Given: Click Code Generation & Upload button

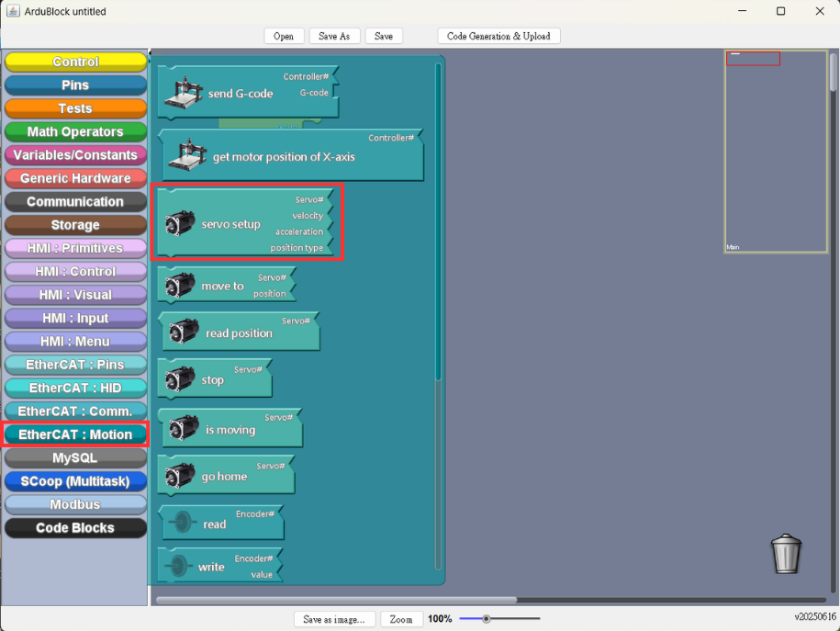Looking at the screenshot, I should (498, 36).
